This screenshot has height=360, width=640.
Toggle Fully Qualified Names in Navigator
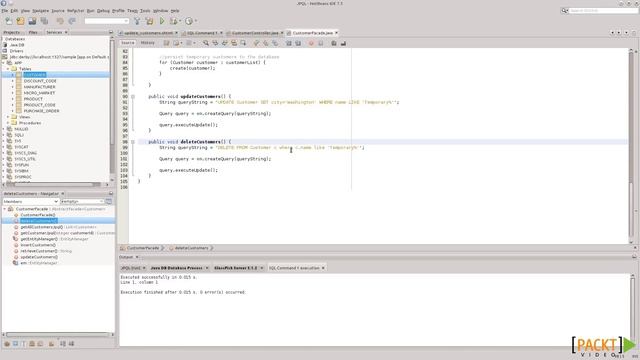51,344
